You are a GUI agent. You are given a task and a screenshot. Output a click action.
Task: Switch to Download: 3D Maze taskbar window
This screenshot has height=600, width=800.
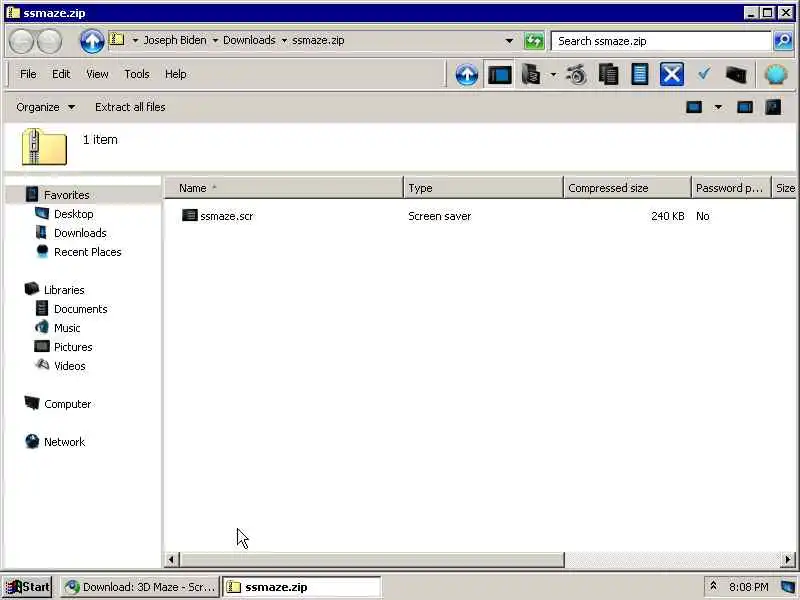tap(140, 587)
